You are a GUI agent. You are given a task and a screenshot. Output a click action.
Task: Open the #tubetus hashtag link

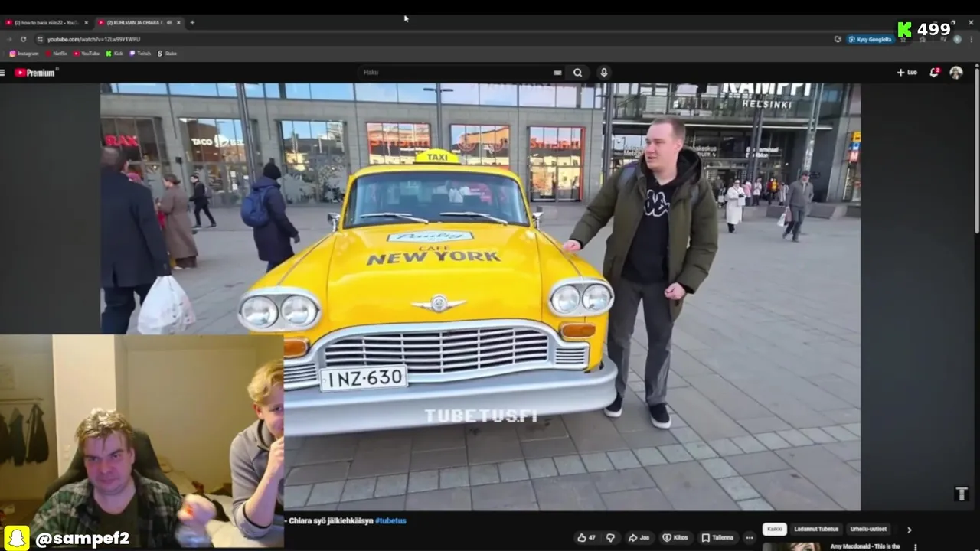tap(390, 521)
